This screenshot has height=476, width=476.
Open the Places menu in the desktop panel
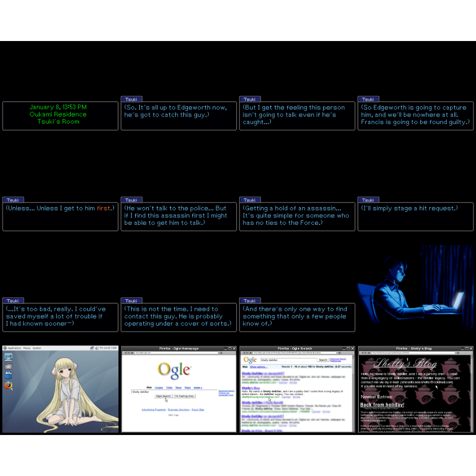(27, 348)
